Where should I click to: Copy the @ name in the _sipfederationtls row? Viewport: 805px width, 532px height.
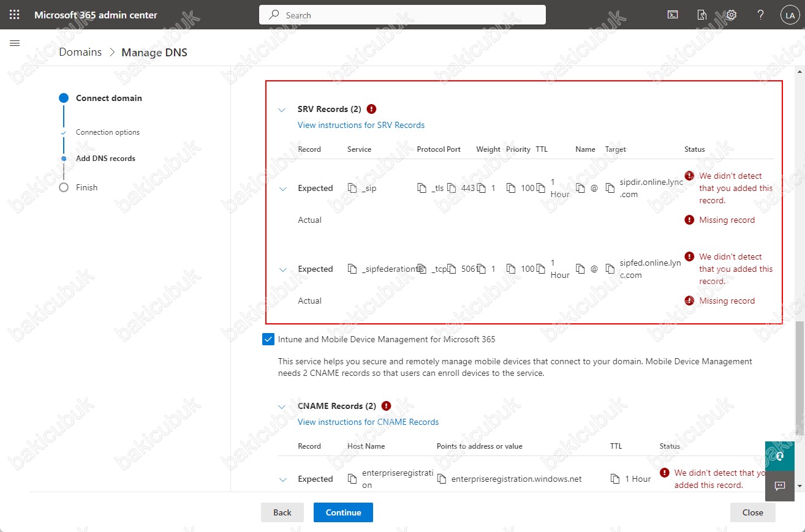[x=581, y=269]
